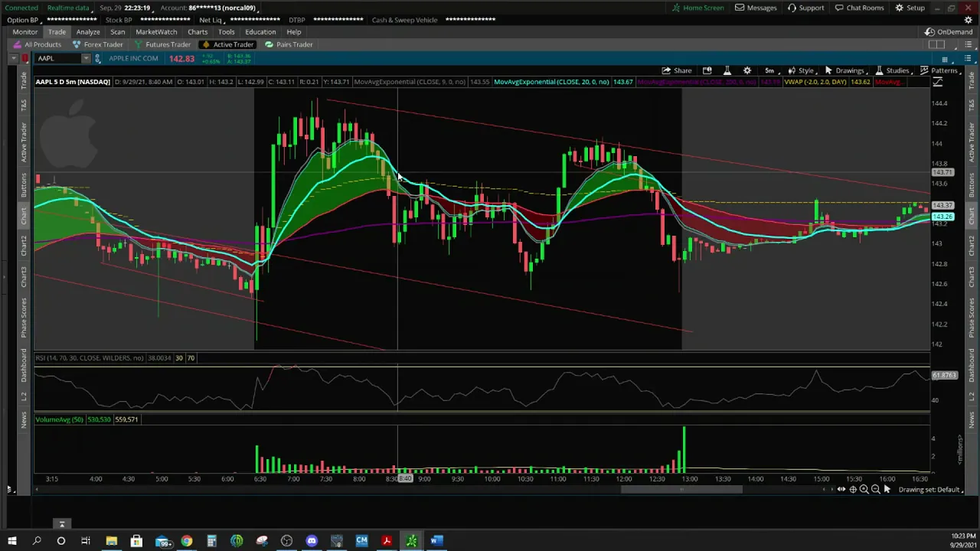Open chart row list menu icon
980x551 pixels.
[x=967, y=59]
